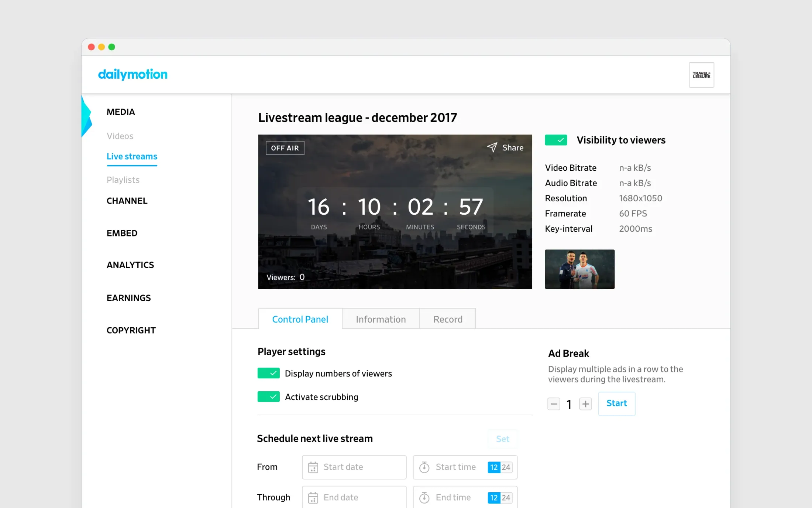
Task: Open Live streams in the sidebar
Action: click(132, 157)
